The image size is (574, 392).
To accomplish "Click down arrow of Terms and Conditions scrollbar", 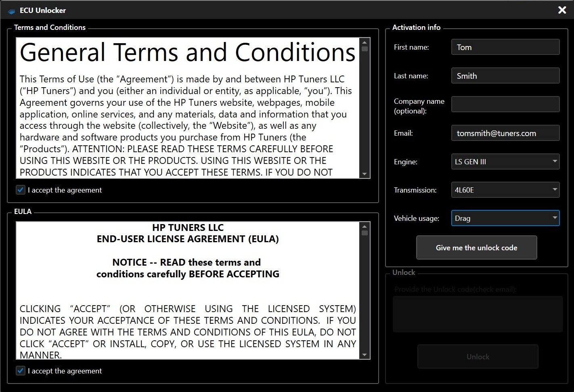I will tap(365, 174).
